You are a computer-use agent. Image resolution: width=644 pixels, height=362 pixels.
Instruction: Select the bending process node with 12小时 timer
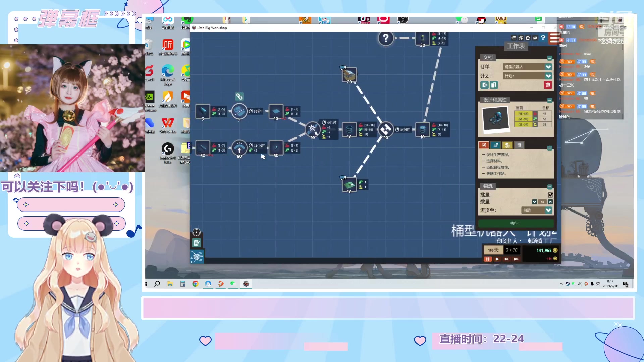(x=239, y=148)
